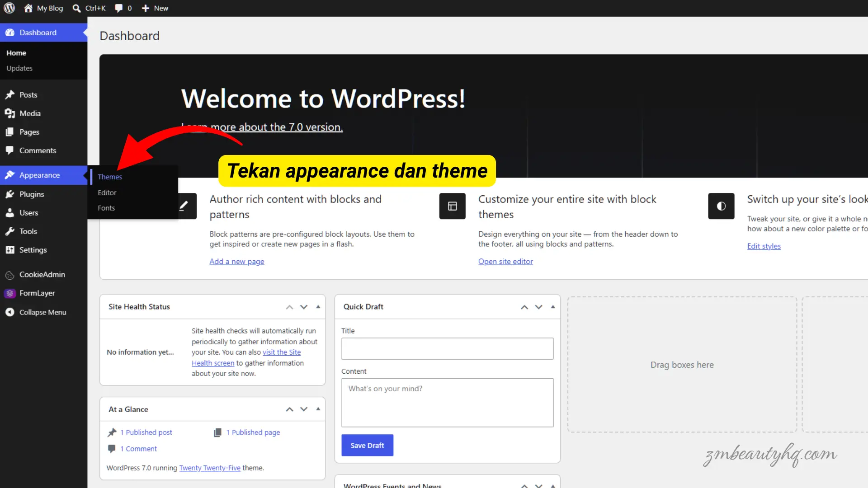Image resolution: width=868 pixels, height=488 pixels.
Task: Select Home under Dashboard
Action: [x=16, y=53]
